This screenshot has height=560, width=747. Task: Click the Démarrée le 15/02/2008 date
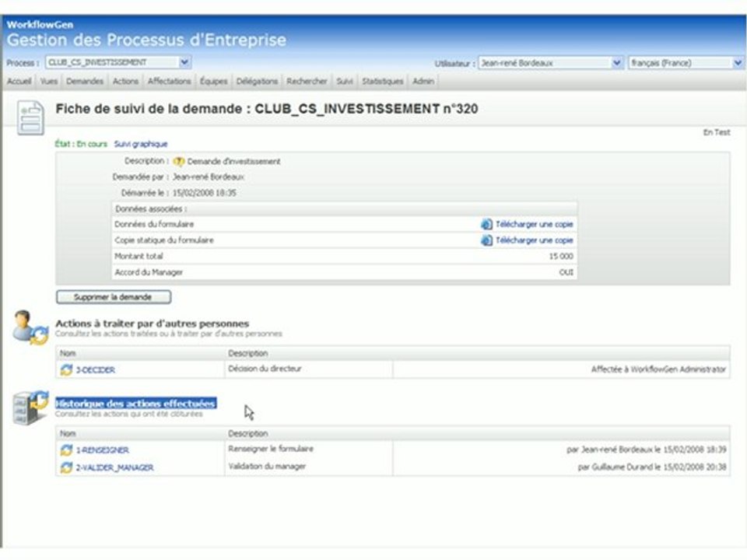click(204, 193)
